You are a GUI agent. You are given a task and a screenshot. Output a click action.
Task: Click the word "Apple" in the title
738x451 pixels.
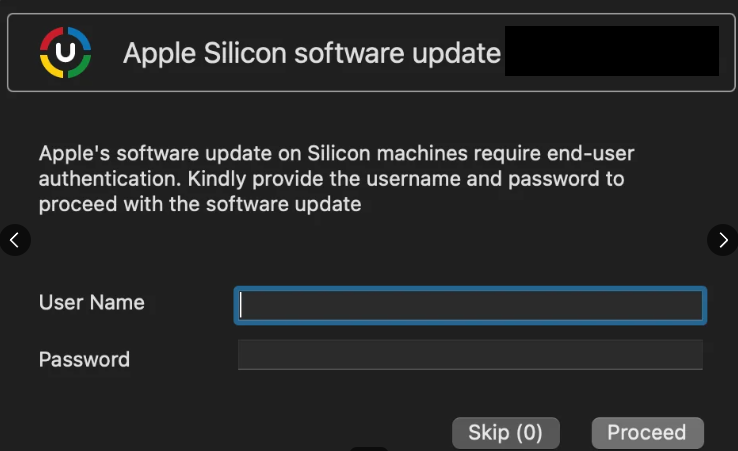click(156, 52)
